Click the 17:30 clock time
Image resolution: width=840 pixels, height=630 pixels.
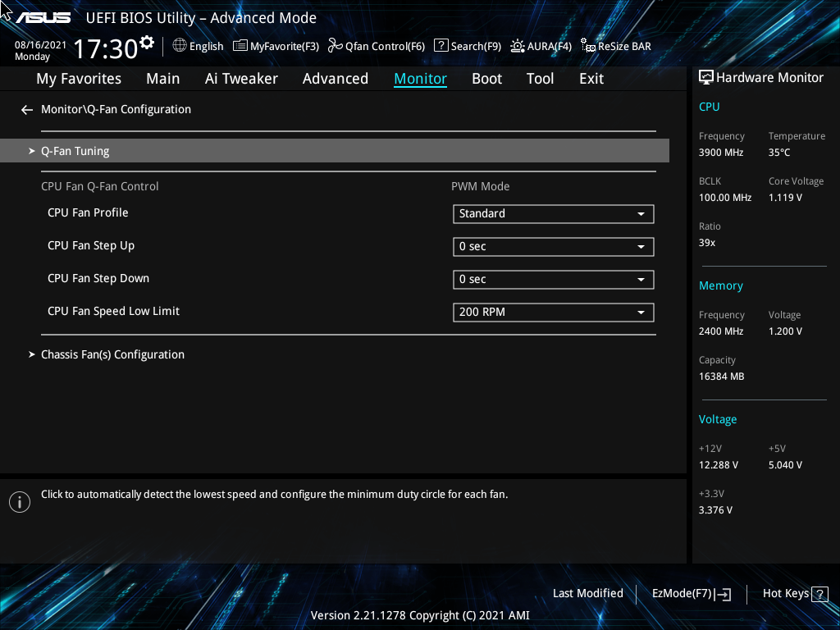click(x=105, y=49)
